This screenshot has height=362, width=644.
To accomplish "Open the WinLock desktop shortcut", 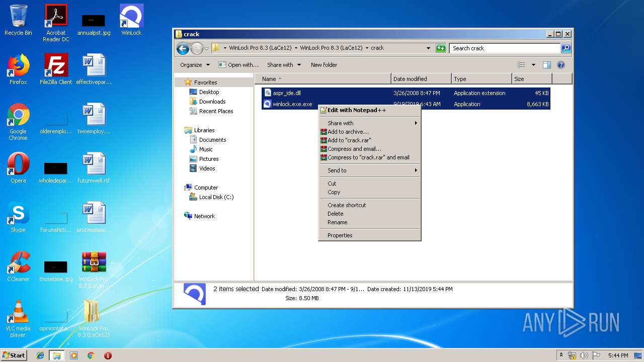I will pos(131,20).
